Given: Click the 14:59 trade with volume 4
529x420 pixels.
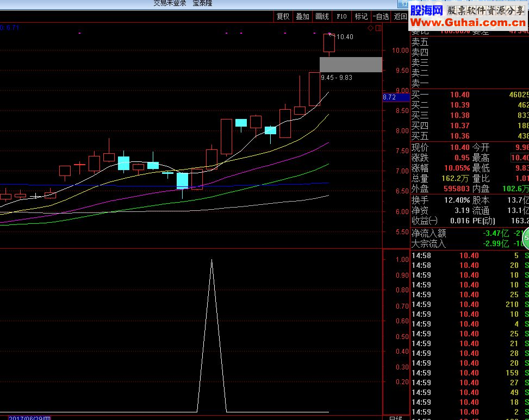Looking at the screenshot, I should coord(470,324).
